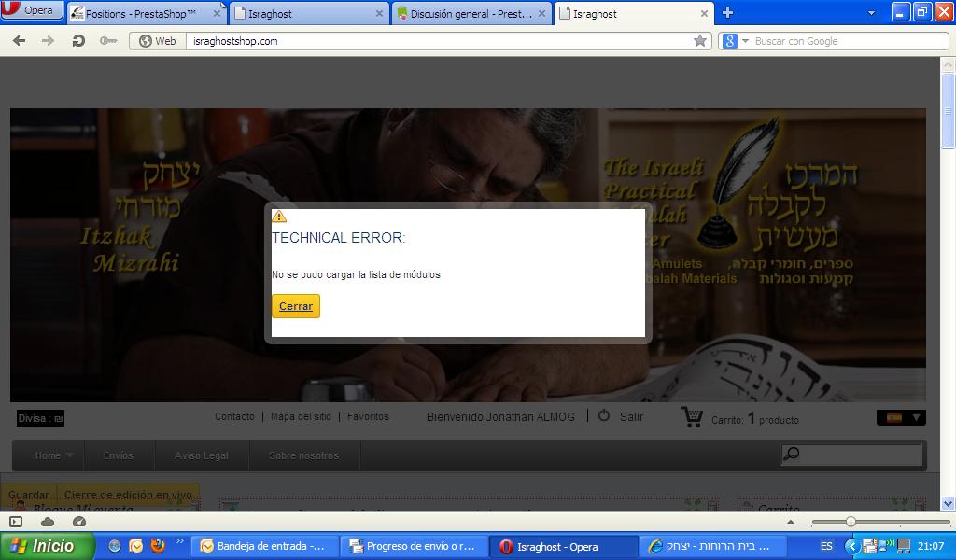The image size is (956, 560).
Task: Open the Home menu item
Action: (49, 455)
